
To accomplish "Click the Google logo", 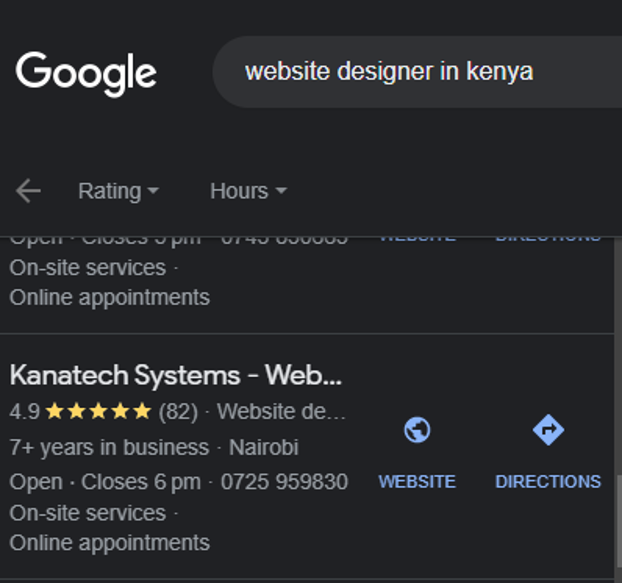I will 86,74.
